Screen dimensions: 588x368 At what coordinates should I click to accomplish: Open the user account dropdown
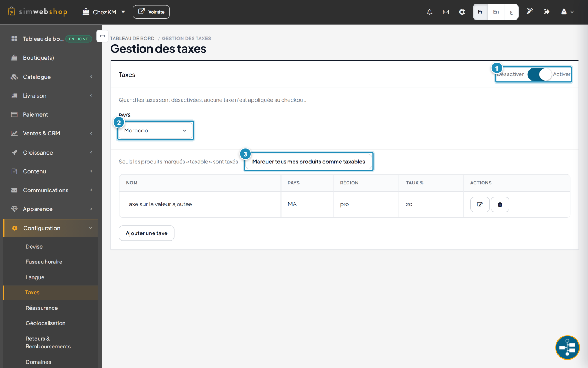567,12
